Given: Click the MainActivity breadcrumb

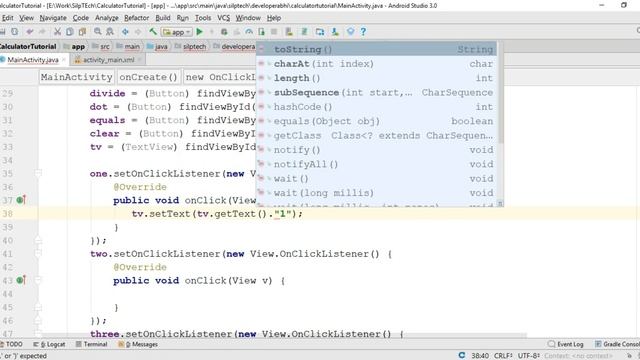Looking at the screenshot, I should [76, 77].
